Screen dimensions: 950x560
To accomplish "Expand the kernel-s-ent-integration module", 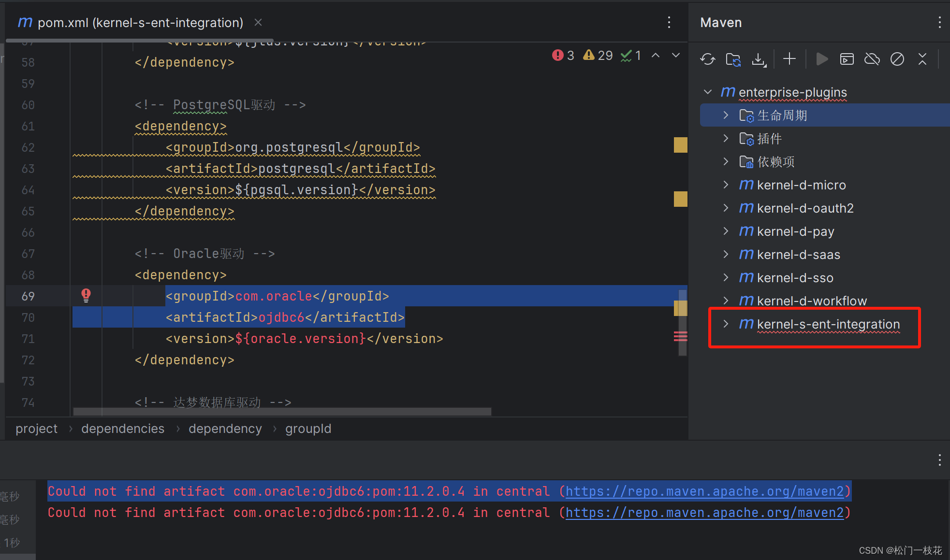I will (726, 324).
